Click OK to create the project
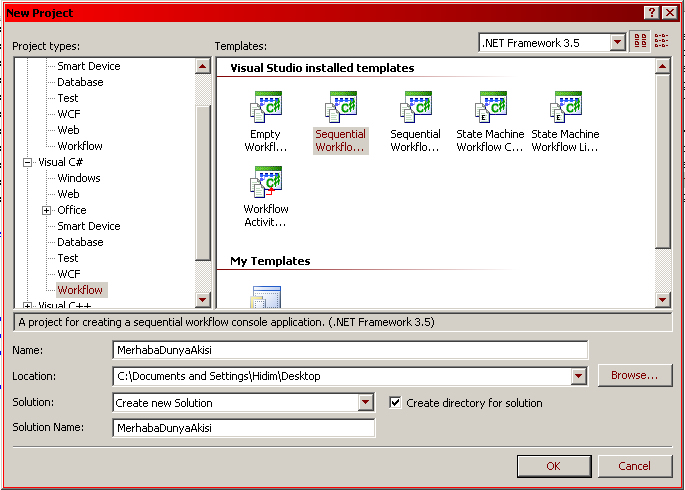The image size is (685, 490). (x=554, y=466)
